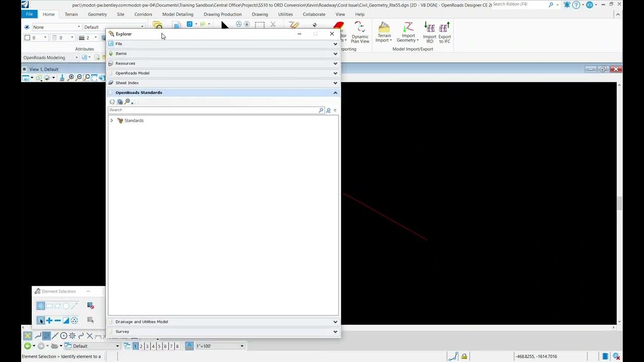644x362 pixels.
Task: Choose the Invert selection mode icon
Action: tap(66, 320)
